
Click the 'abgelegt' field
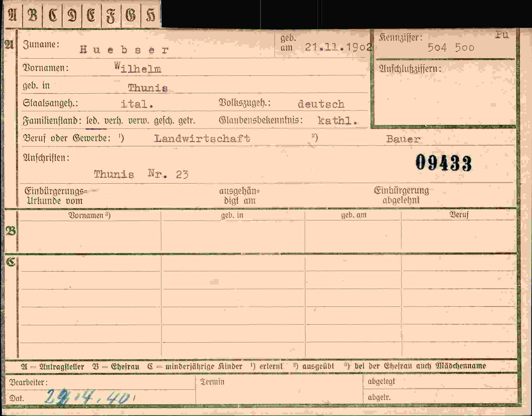pos(440,381)
